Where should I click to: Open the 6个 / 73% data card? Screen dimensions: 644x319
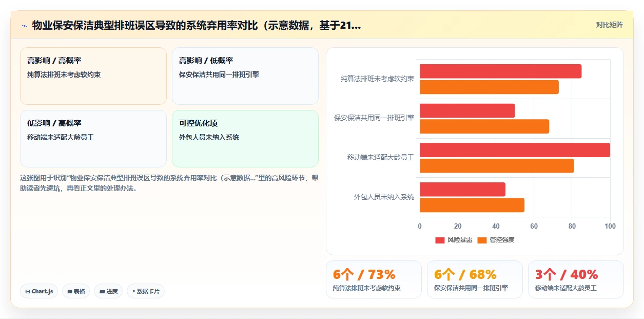pyautogui.click(x=374, y=279)
